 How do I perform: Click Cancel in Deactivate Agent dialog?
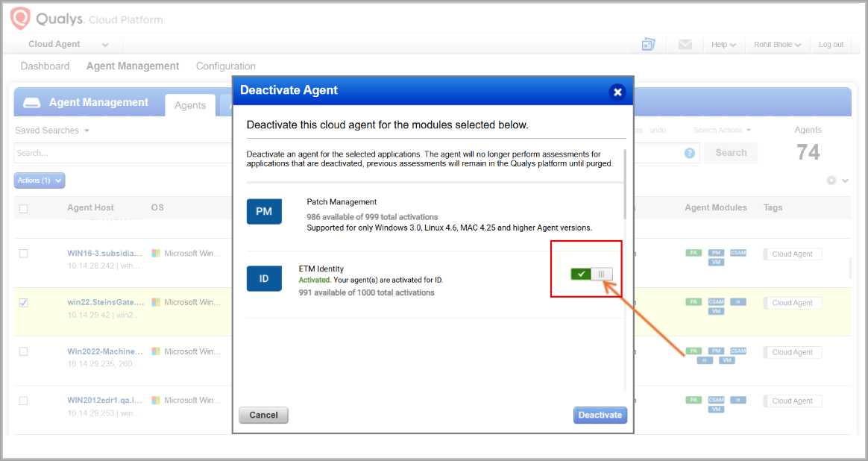tap(263, 415)
